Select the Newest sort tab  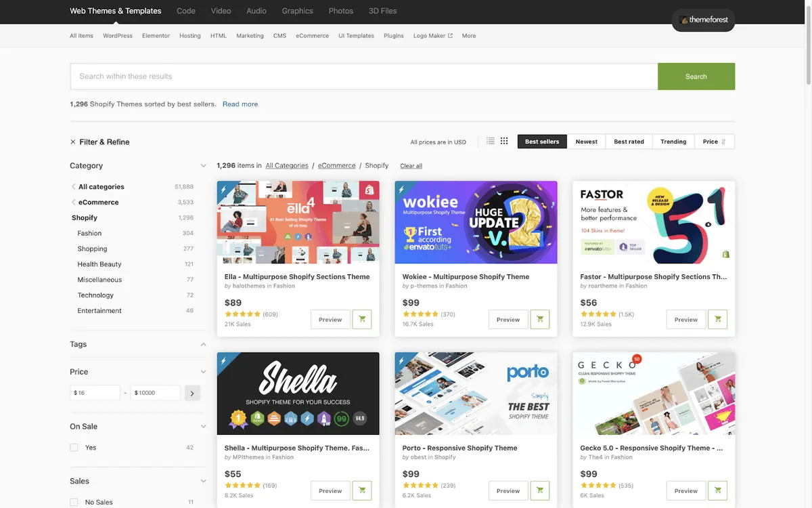point(587,142)
